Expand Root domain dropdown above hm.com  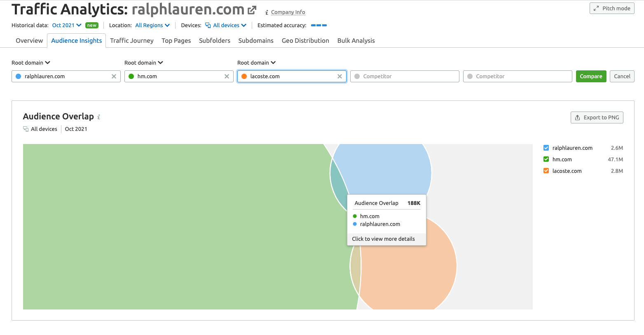[x=144, y=63]
